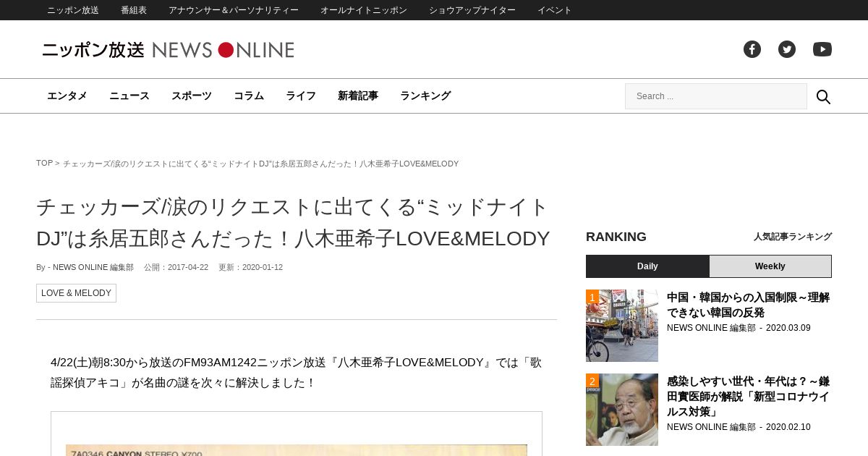This screenshot has height=456, width=868.
Task: Select the スポーツ category
Action: (x=192, y=96)
